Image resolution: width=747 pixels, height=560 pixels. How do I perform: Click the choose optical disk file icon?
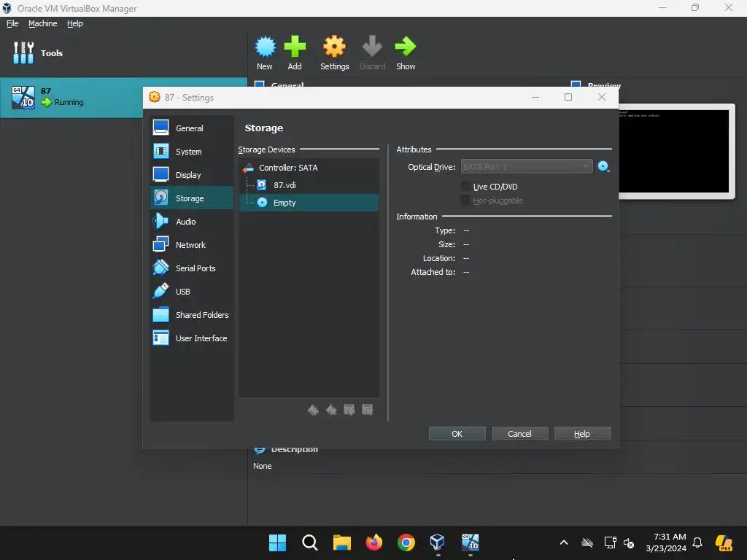point(603,167)
